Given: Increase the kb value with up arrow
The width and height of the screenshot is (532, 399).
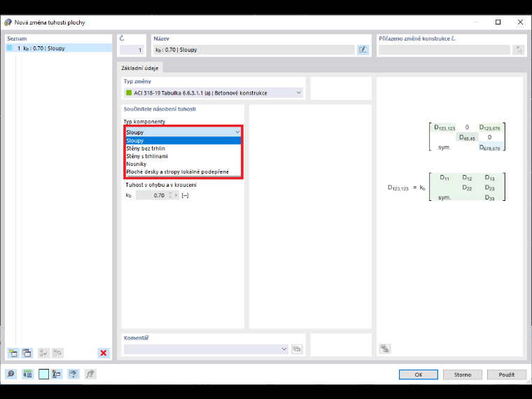Looking at the screenshot, I should 170,193.
